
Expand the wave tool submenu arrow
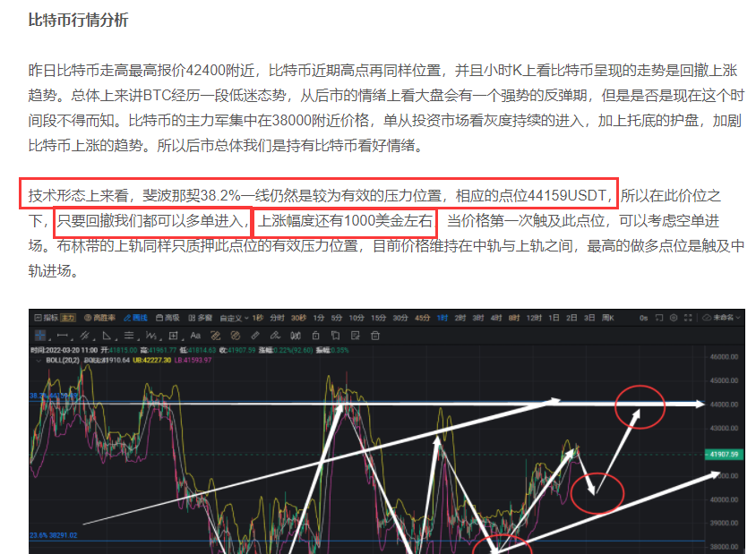pos(160,339)
